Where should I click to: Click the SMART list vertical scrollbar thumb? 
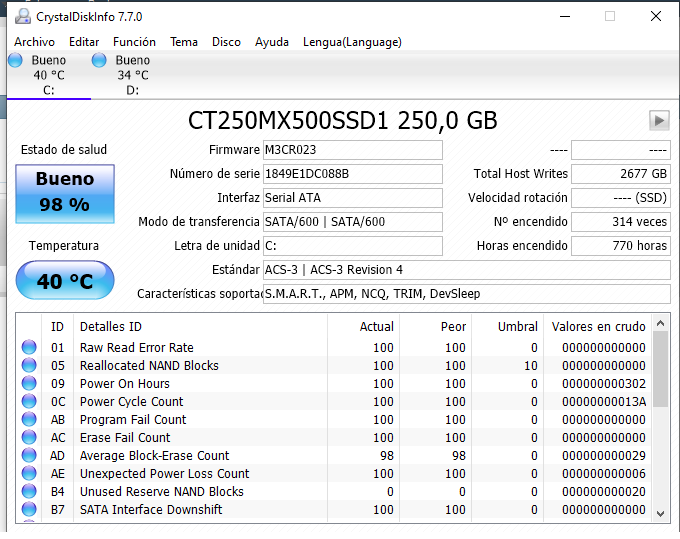click(x=660, y=369)
